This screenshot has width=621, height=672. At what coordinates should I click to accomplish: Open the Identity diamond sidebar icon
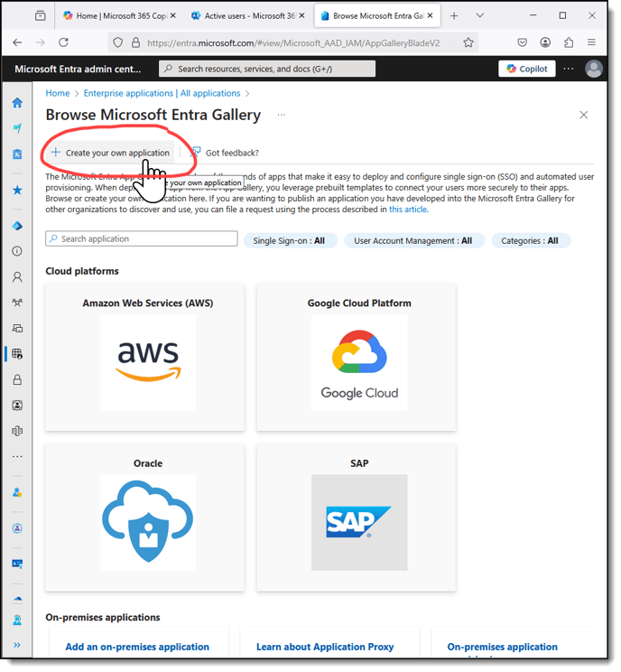[17, 226]
